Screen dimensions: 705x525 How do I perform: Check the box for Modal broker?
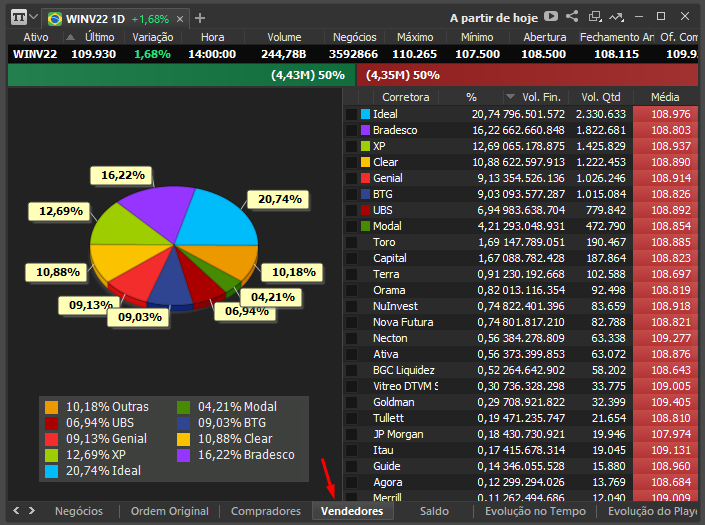coord(351,226)
